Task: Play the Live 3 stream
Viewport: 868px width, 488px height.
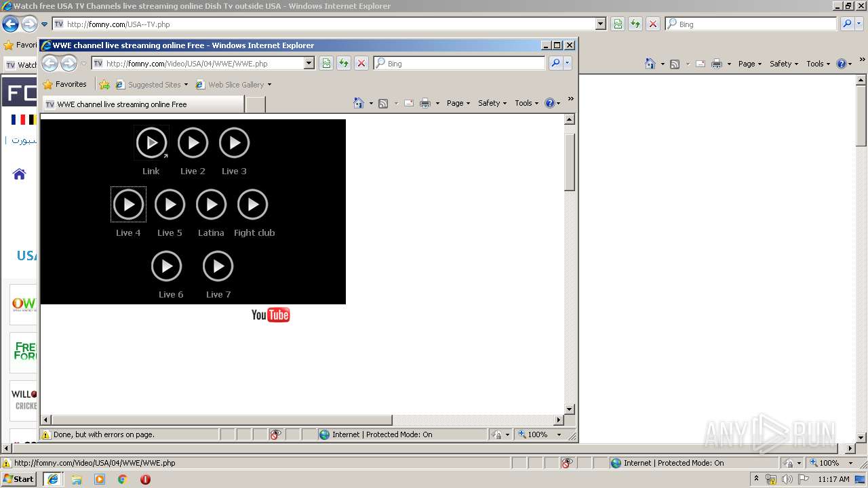Action: (234, 143)
